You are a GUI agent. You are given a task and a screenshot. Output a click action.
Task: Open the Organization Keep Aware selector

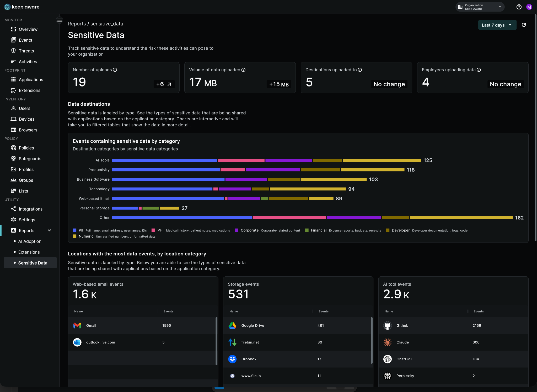tap(480, 7)
